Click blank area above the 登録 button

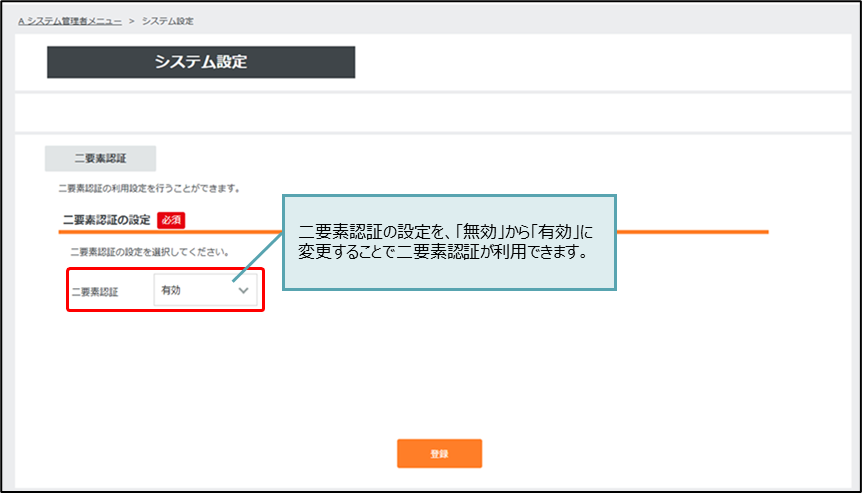click(439, 390)
